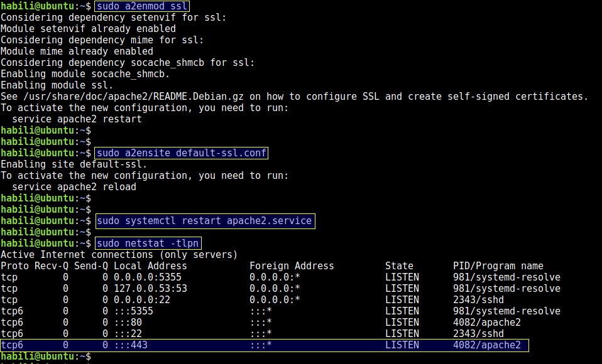Click the 'sudo a2ensite default-ssl.conf' command
This screenshot has width=602, height=364.
(x=181, y=153)
